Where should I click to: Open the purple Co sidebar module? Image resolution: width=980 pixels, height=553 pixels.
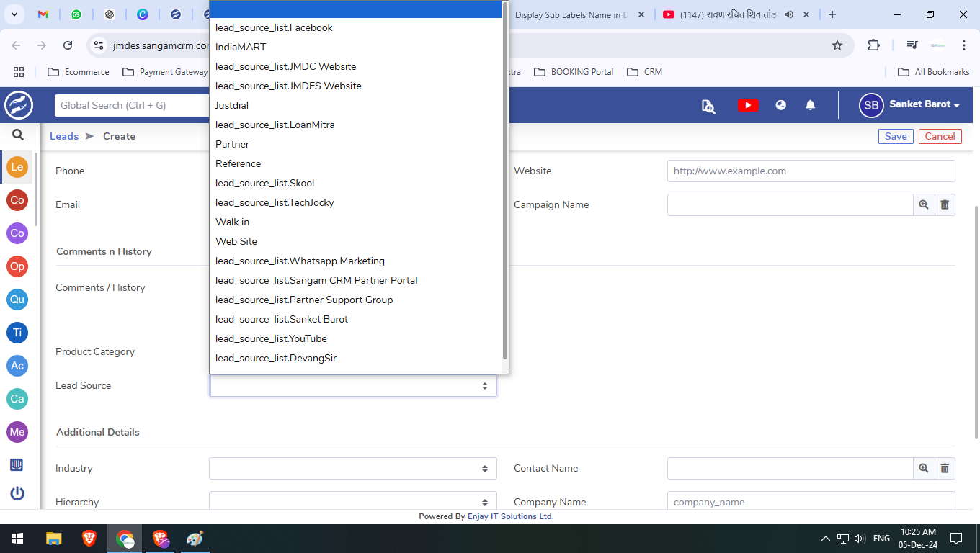click(17, 233)
